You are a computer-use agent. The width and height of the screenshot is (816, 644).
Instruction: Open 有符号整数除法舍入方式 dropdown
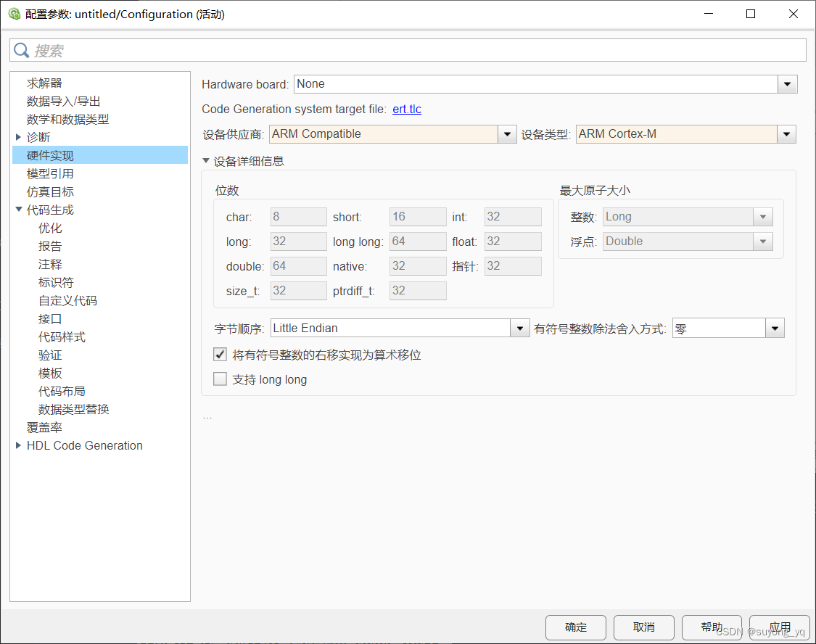pos(775,329)
